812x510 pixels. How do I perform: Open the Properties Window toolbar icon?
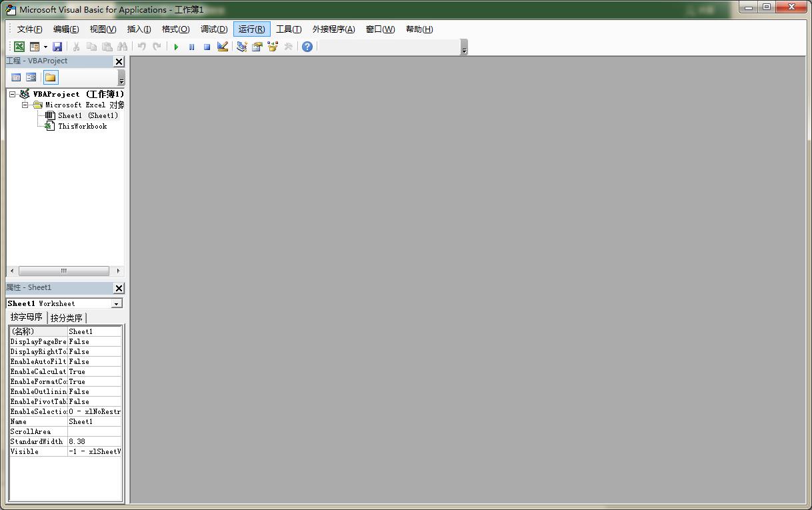pyautogui.click(x=257, y=47)
